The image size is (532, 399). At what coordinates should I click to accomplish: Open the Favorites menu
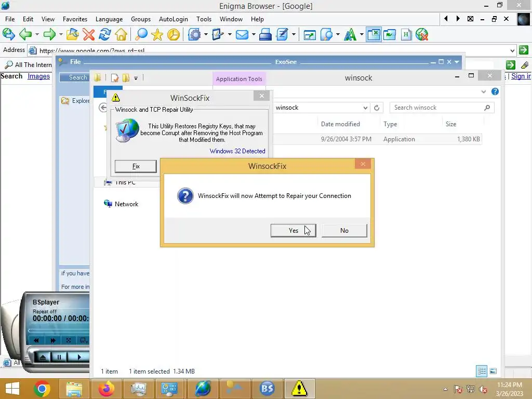(x=75, y=19)
